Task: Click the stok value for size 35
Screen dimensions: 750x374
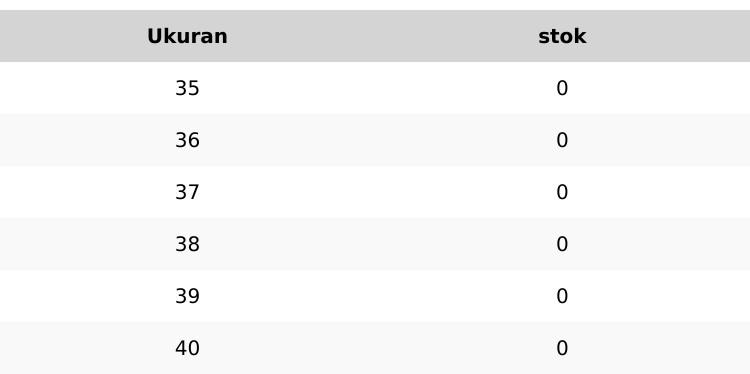Action: pos(562,88)
